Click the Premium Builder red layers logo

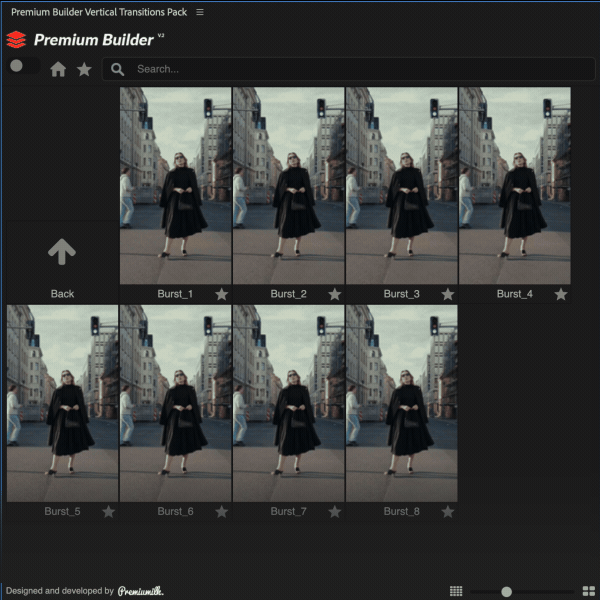tap(16, 39)
